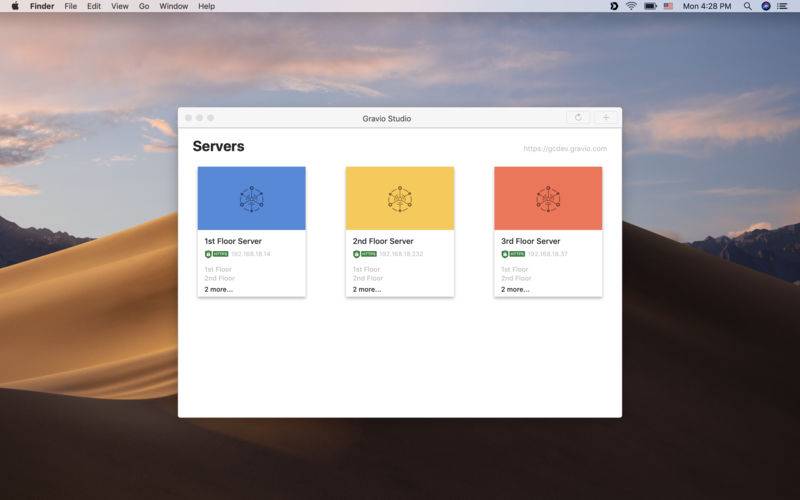Open the View menu
This screenshot has width=800, height=500.
(x=120, y=6)
